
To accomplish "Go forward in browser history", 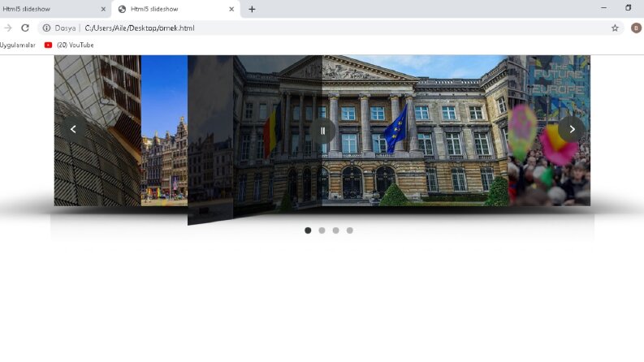I will click(x=7, y=28).
